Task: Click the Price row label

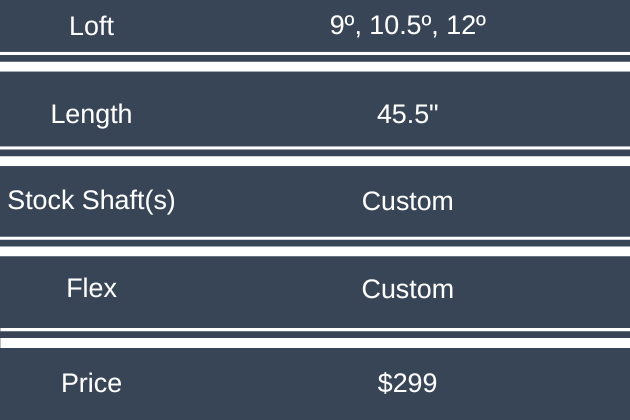Action: click(91, 382)
